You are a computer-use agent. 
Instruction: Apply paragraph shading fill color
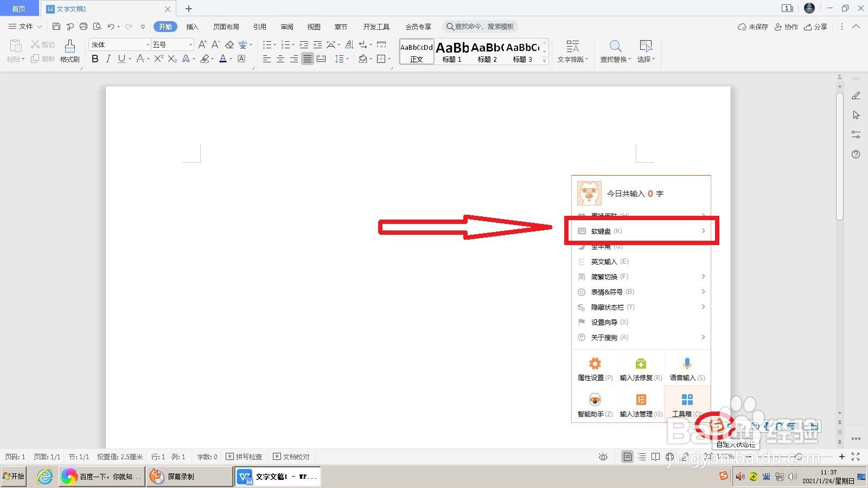[x=363, y=59]
